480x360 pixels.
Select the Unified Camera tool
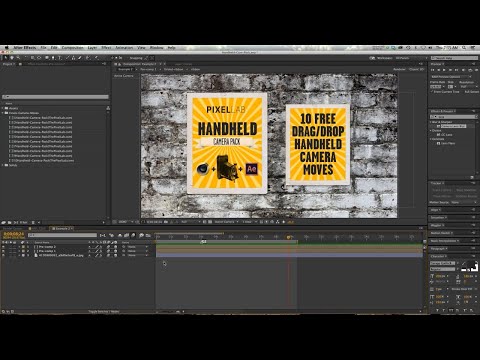[32, 58]
